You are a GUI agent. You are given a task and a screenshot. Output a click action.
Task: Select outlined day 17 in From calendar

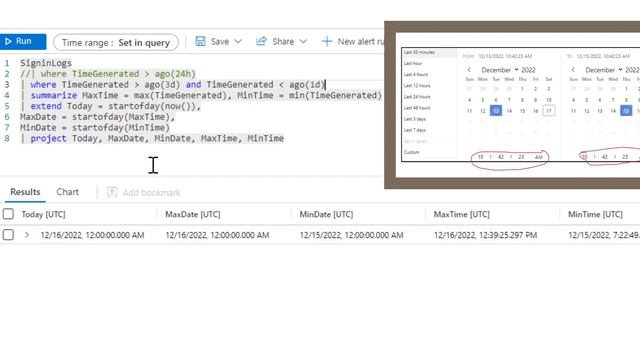click(549, 111)
